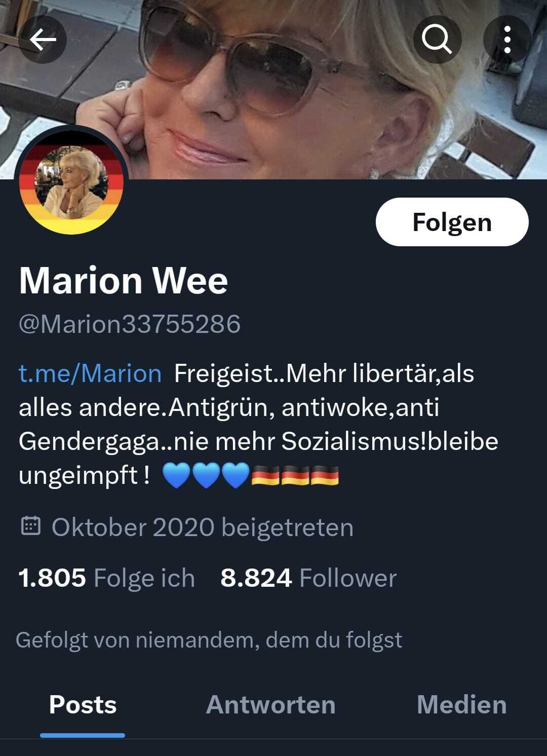The image size is (547, 756).
Task: Tap the back arrow icon
Action: [x=43, y=40]
